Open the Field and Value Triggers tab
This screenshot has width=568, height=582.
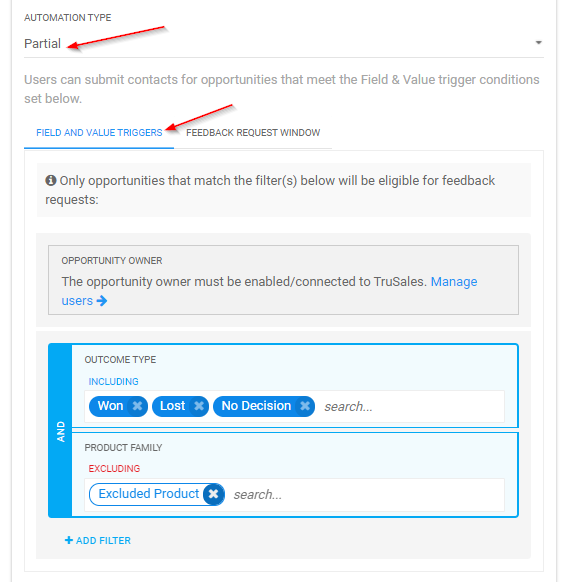[x=99, y=133]
